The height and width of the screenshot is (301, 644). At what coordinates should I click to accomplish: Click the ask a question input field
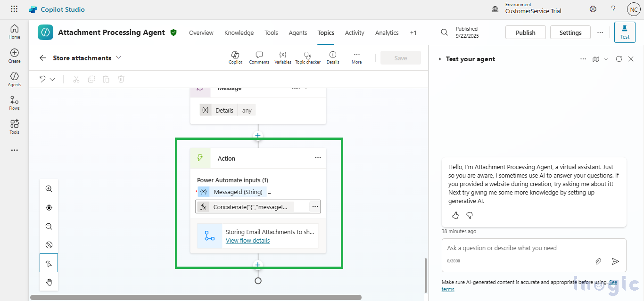tap(519, 248)
